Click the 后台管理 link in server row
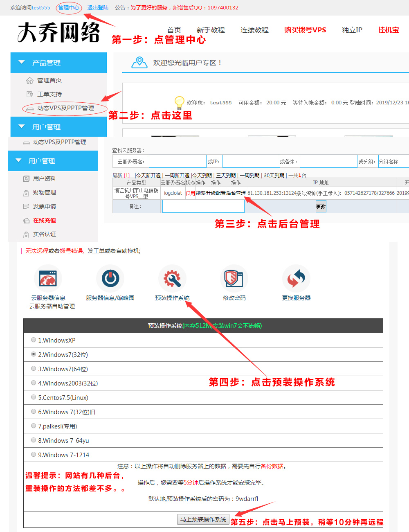 pos(236,193)
